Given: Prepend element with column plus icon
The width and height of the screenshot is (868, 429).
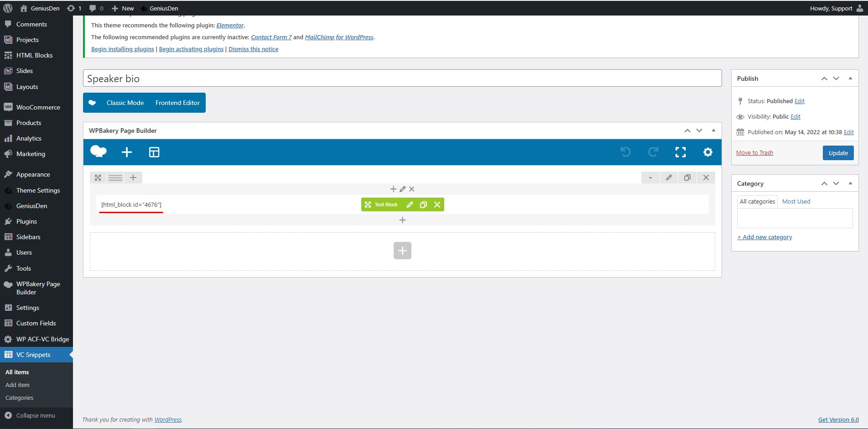Looking at the screenshot, I should coord(393,189).
